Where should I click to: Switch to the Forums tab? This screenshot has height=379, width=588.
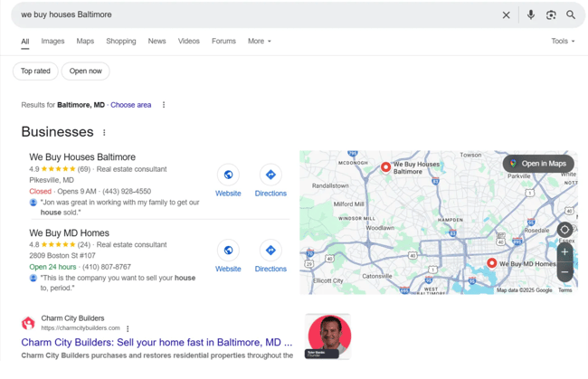point(223,42)
